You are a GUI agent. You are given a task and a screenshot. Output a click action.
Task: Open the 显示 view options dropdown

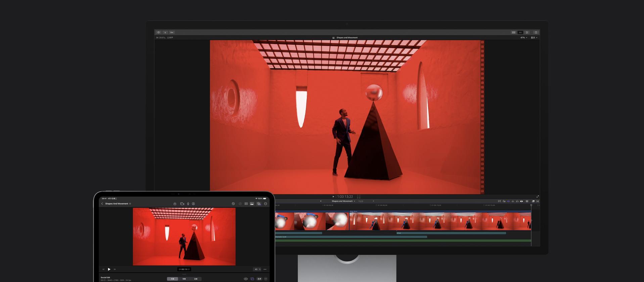coord(534,38)
